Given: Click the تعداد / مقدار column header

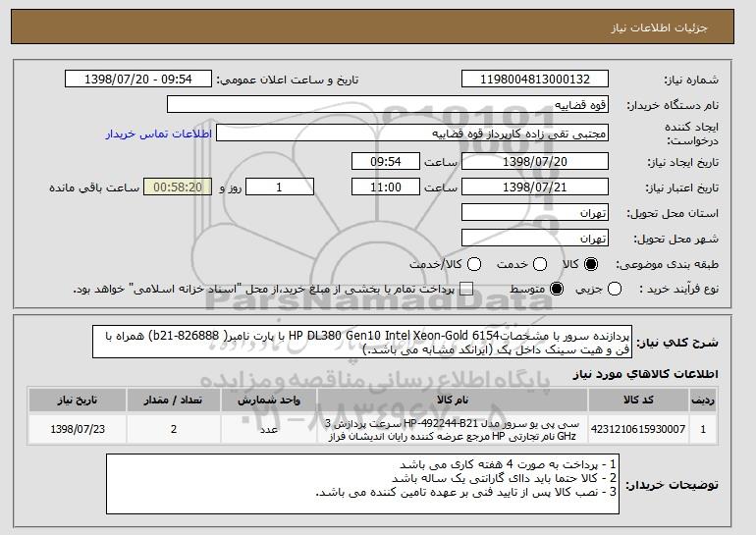Looking at the screenshot, I should click(x=174, y=401).
